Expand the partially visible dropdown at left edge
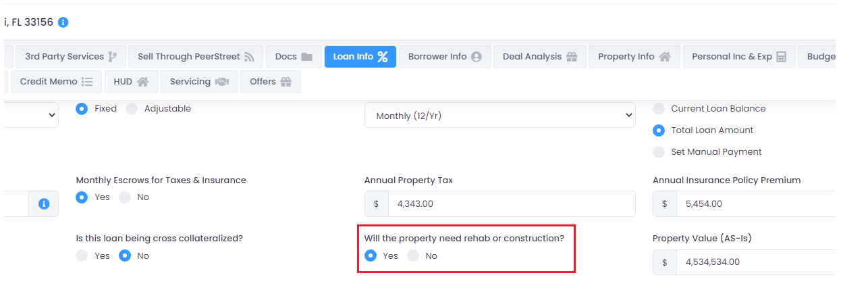The height and width of the screenshot is (292, 868). coord(29,116)
